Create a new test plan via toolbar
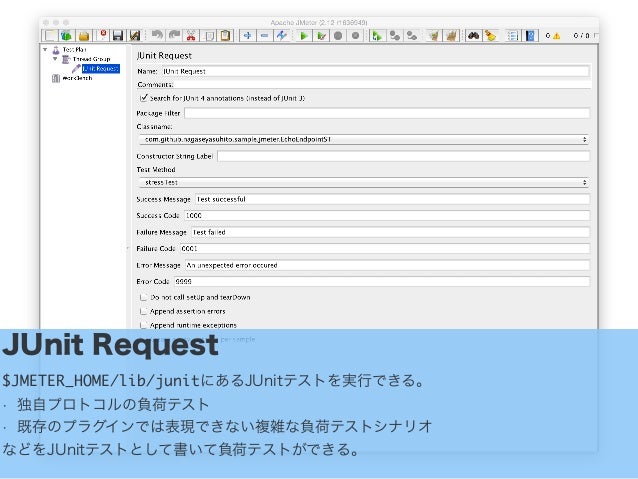Screen dimensions: 638x479 pos(50,36)
